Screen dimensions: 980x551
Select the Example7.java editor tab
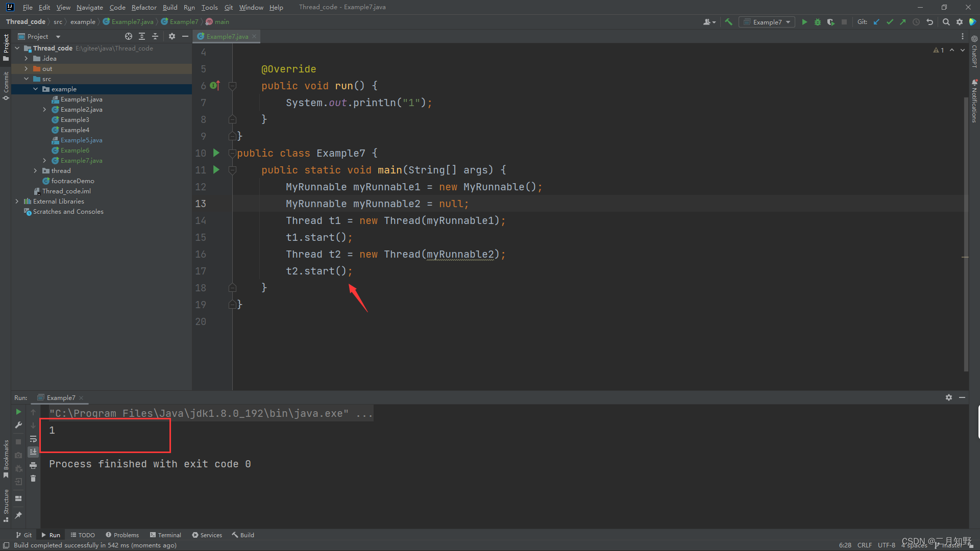(226, 36)
